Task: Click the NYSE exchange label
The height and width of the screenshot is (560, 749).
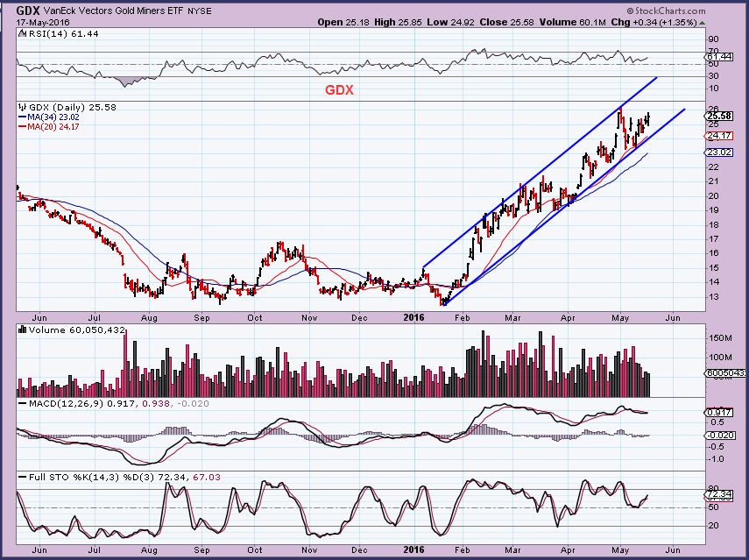Action: [199, 11]
